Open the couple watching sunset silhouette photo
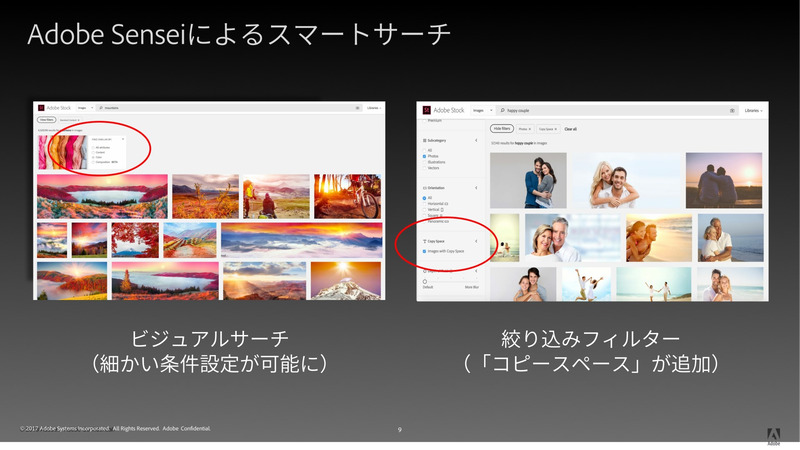Image resolution: width=800 pixels, height=450 pixels. pyautogui.click(x=724, y=180)
